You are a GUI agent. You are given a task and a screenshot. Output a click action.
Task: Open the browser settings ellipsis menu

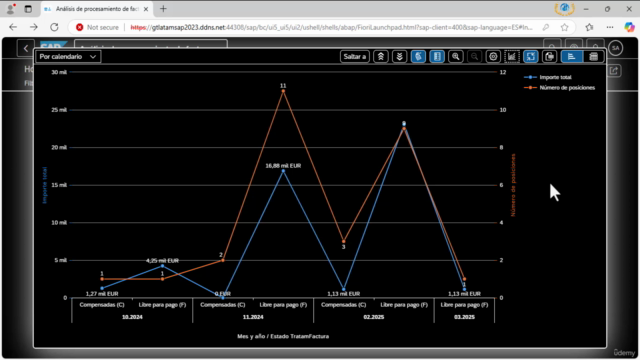[610, 27]
